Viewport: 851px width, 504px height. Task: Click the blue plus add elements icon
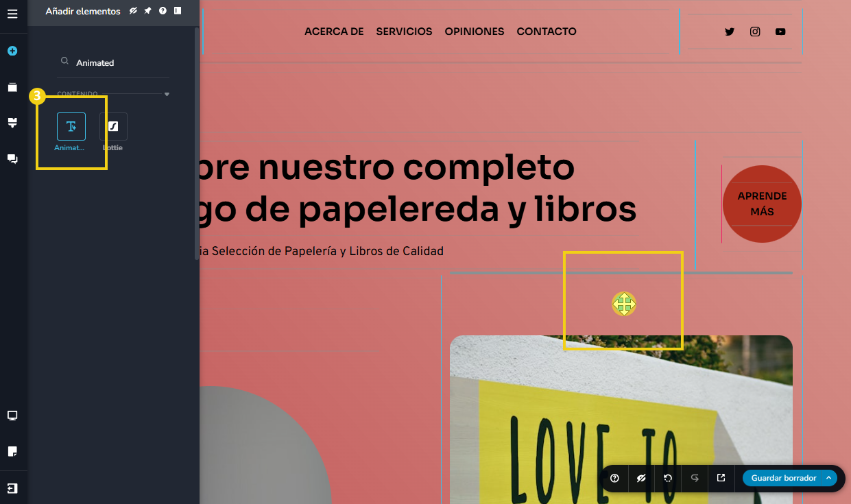click(x=12, y=51)
